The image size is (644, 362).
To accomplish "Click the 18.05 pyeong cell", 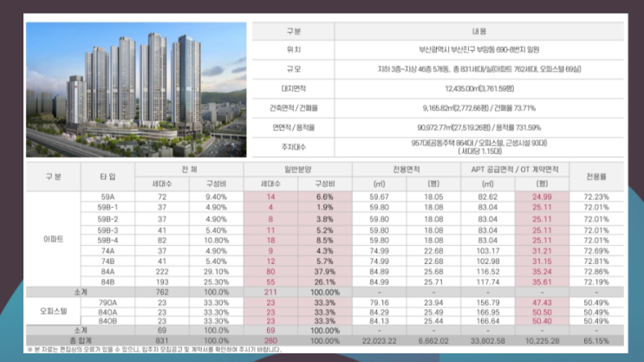I will 433,197.
